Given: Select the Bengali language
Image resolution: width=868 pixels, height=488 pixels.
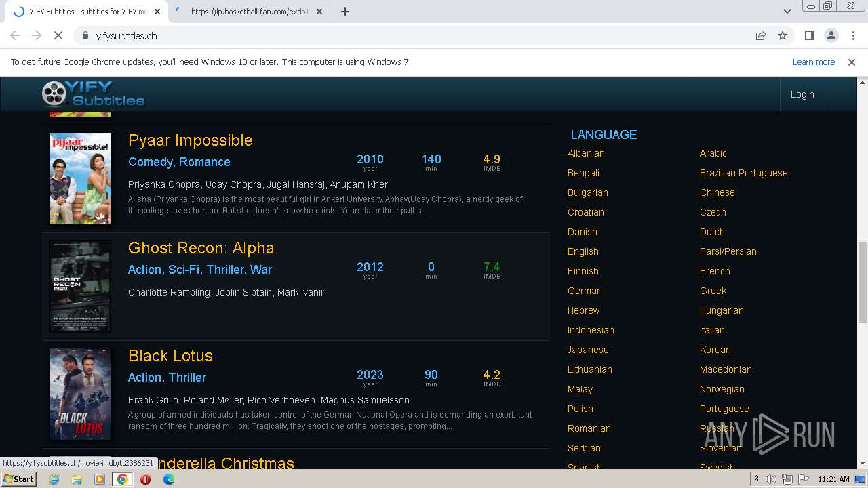Looking at the screenshot, I should pos(583,173).
